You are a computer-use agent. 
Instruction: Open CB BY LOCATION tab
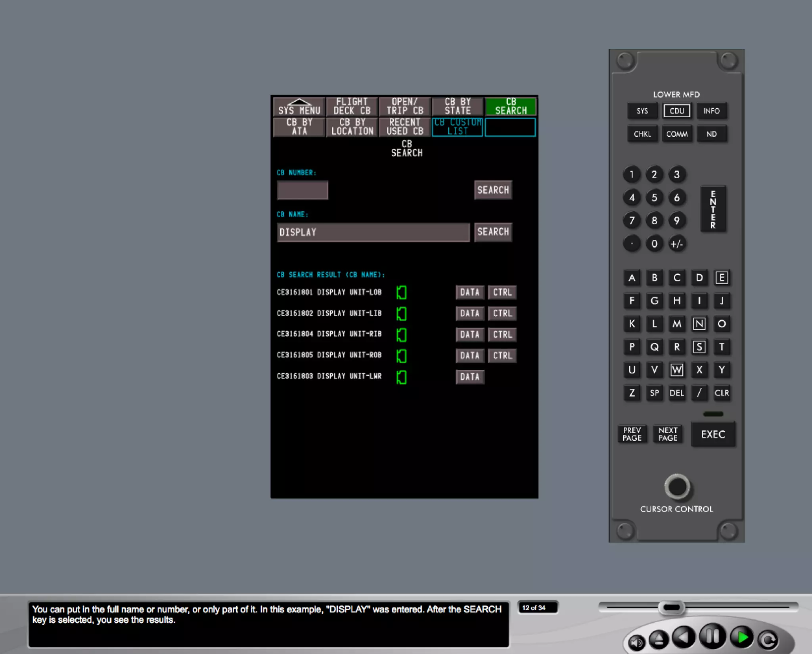352,127
